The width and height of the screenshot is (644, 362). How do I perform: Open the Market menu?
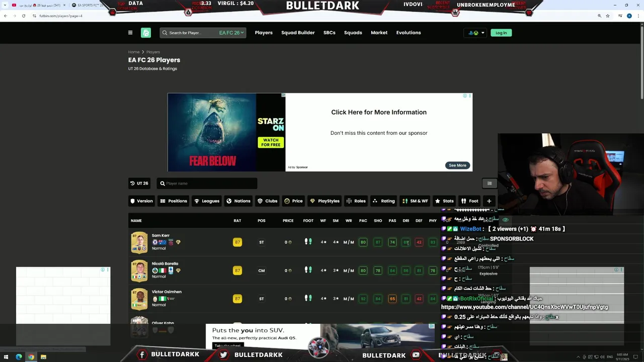tap(379, 33)
